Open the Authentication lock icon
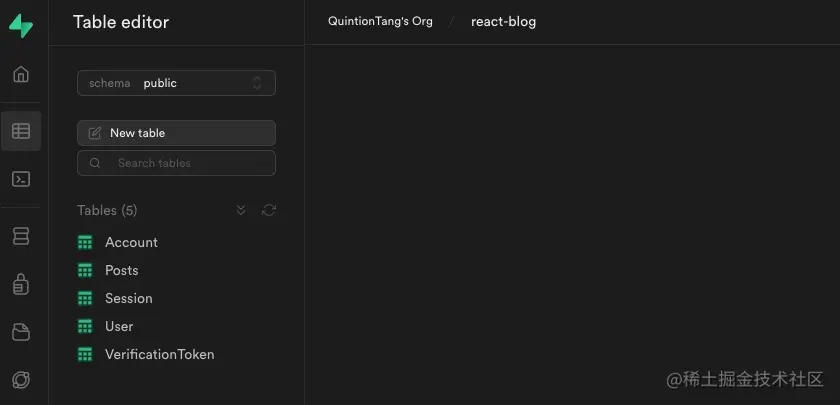Viewport: 840px width, 405px height. click(x=21, y=284)
